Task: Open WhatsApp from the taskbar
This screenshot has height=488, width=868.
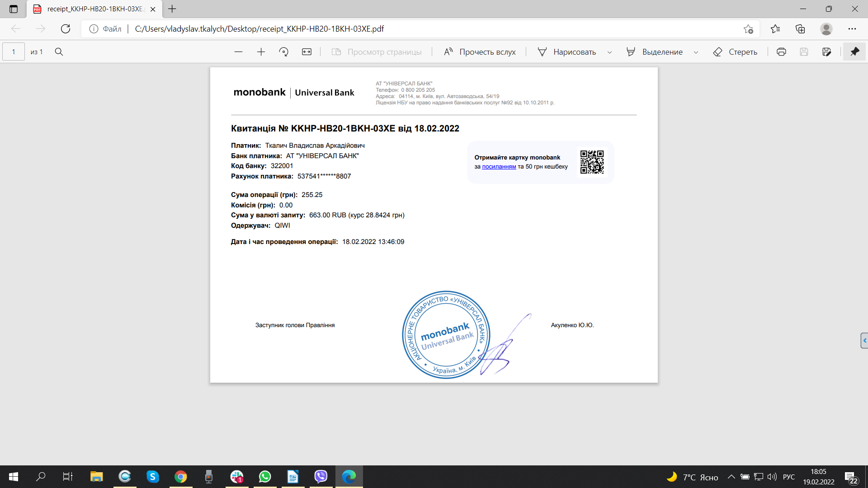Action: [x=265, y=477]
